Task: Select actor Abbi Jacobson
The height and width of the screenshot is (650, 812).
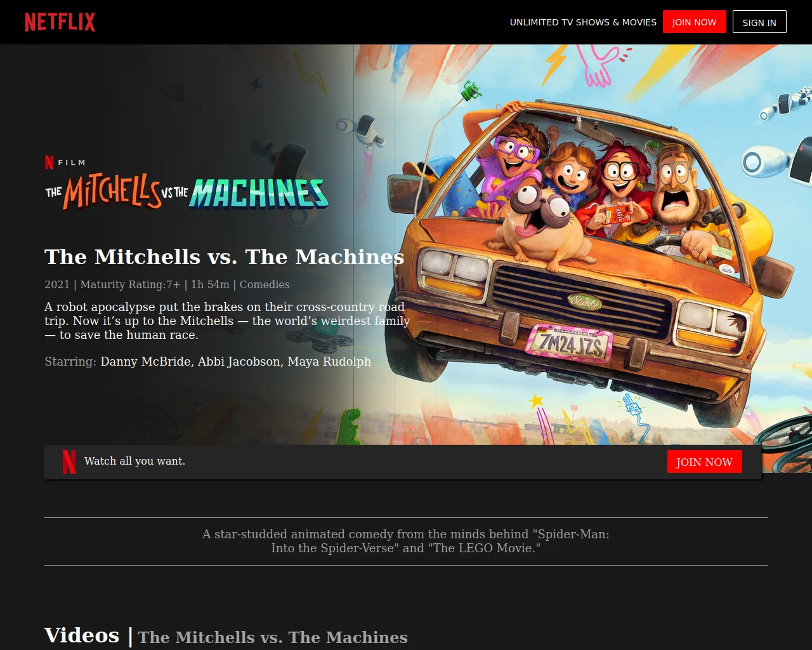Action: 239,361
